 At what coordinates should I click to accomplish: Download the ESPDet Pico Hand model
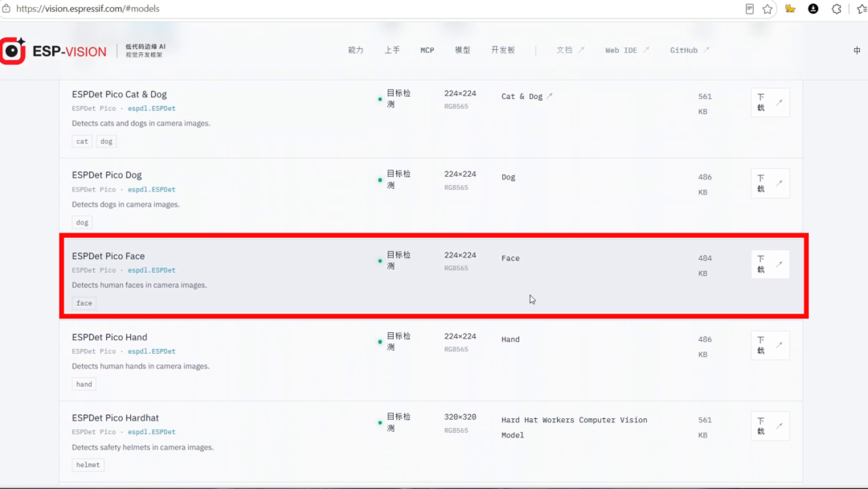coord(770,345)
